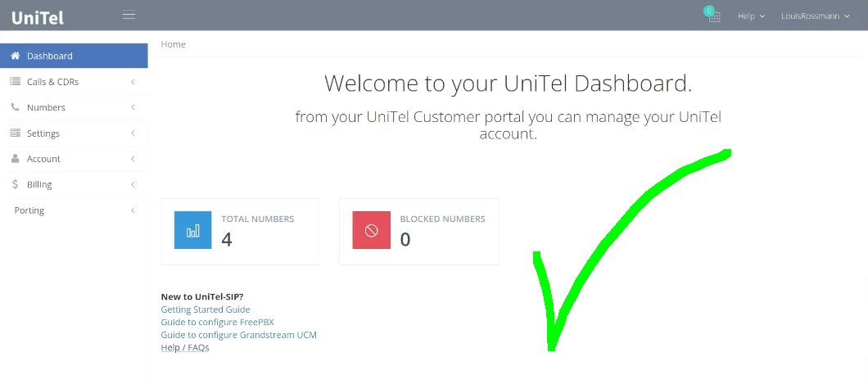The width and height of the screenshot is (868, 384).
Task: Open the Numbers sidebar item
Action: pos(74,107)
